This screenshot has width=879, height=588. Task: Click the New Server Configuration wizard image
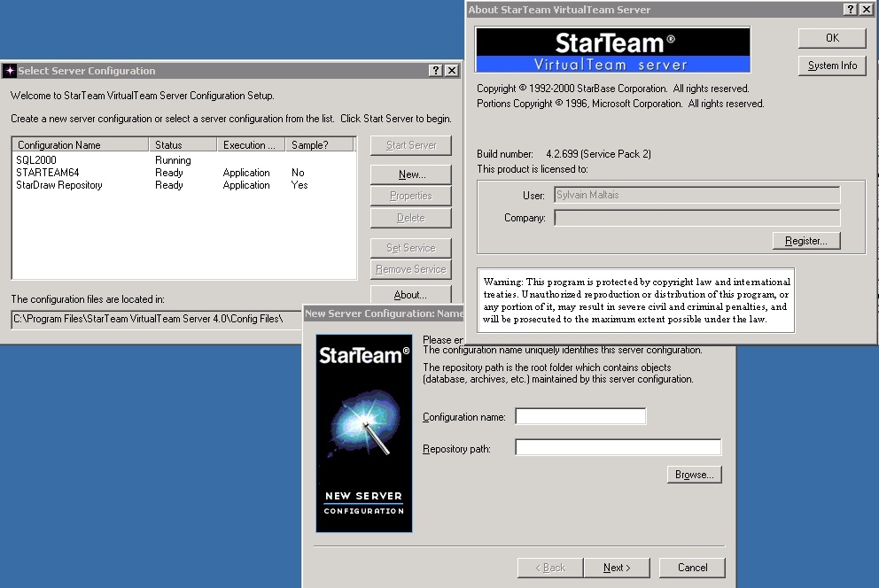tap(364, 433)
